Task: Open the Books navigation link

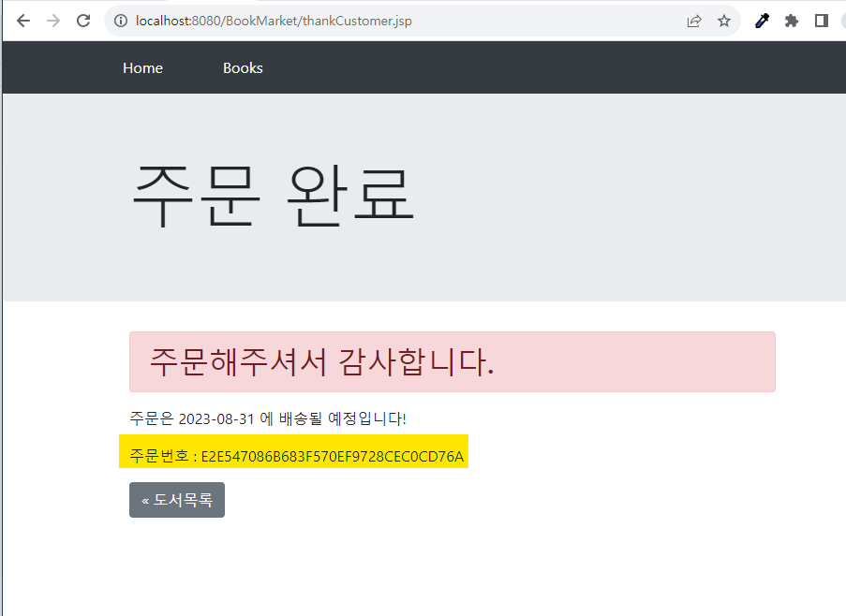Action: (x=243, y=68)
